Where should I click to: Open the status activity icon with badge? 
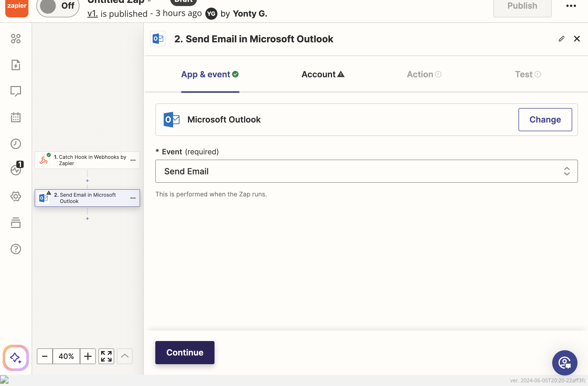16,169
